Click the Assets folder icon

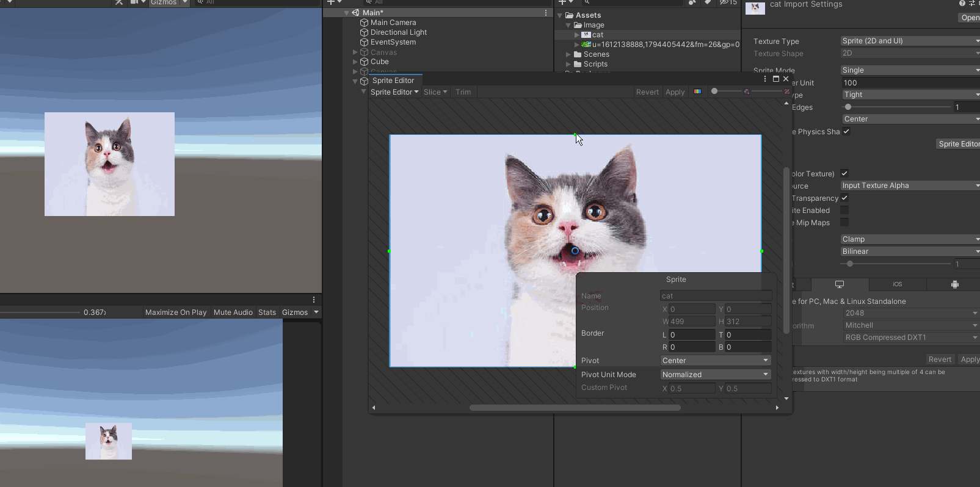click(x=569, y=15)
